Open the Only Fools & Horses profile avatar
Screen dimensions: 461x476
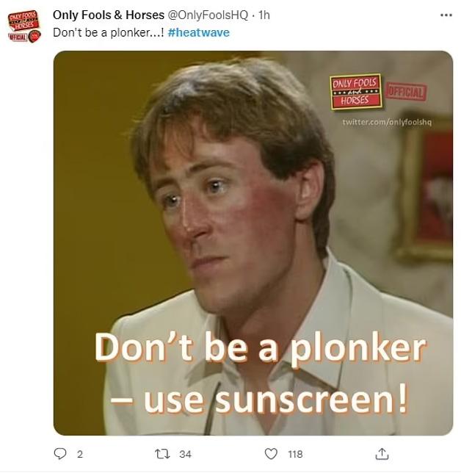point(24,26)
